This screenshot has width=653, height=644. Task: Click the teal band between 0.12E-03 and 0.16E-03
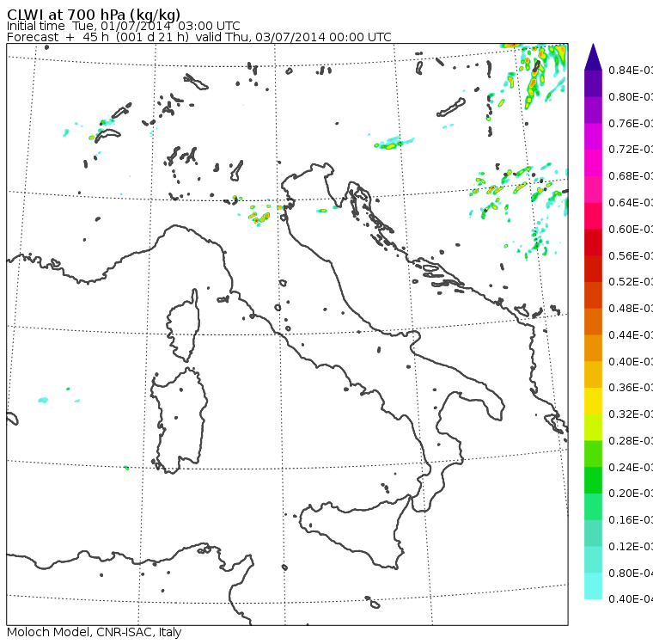pyautogui.click(x=593, y=534)
